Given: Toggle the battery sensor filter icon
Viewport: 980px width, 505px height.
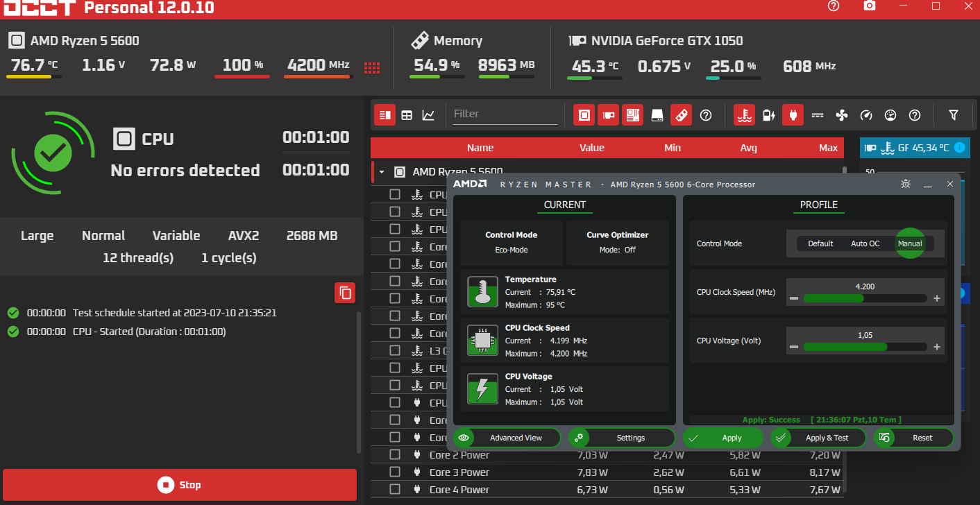Looking at the screenshot, I should click(769, 115).
